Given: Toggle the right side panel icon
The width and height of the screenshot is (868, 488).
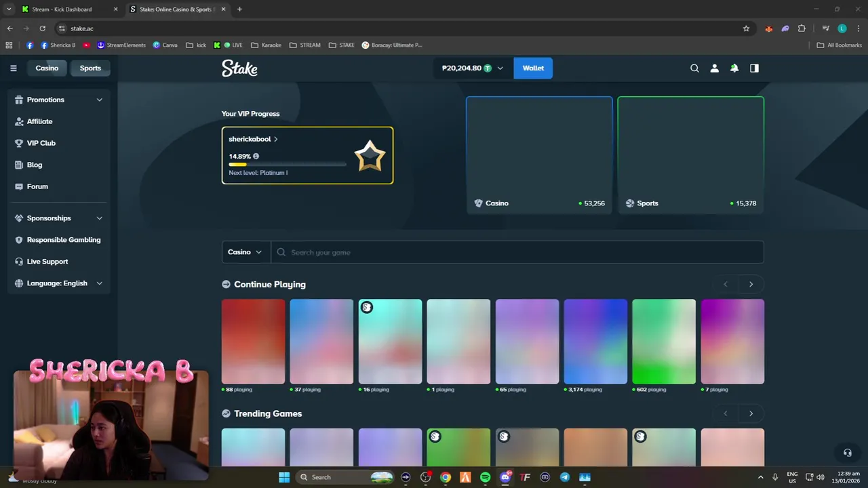Looking at the screenshot, I should tap(754, 68).
